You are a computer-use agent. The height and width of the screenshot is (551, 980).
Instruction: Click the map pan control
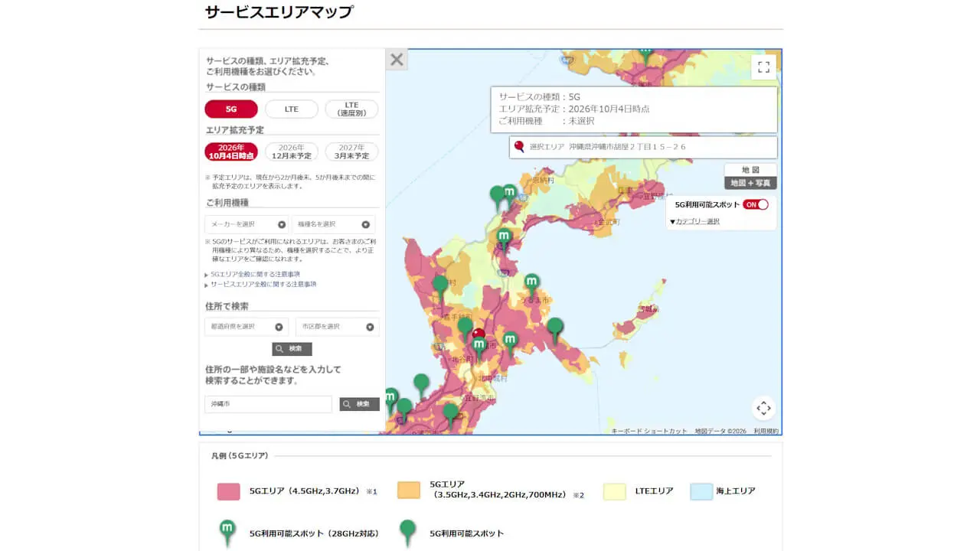(763, 408)
